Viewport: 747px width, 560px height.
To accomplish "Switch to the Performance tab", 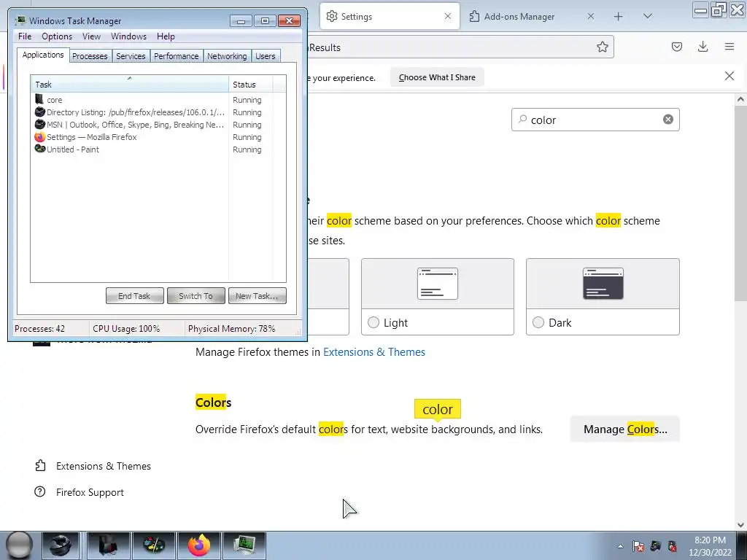I will click(177, 55).
